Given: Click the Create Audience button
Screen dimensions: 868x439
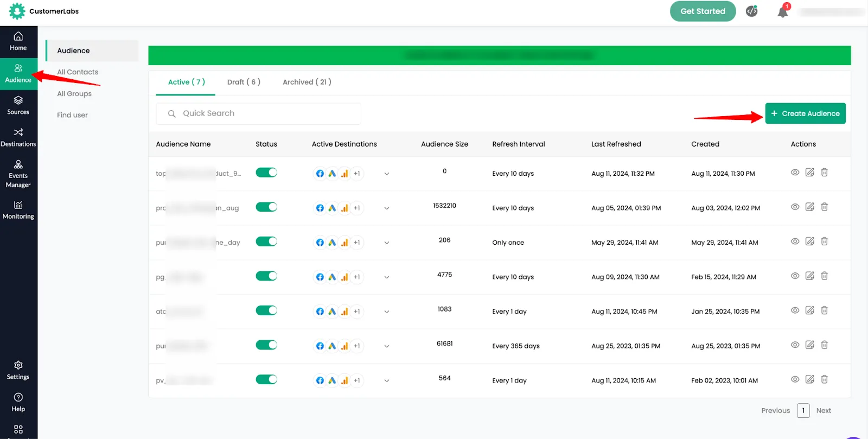Looking at the screenshot, I should pos(805,113).
